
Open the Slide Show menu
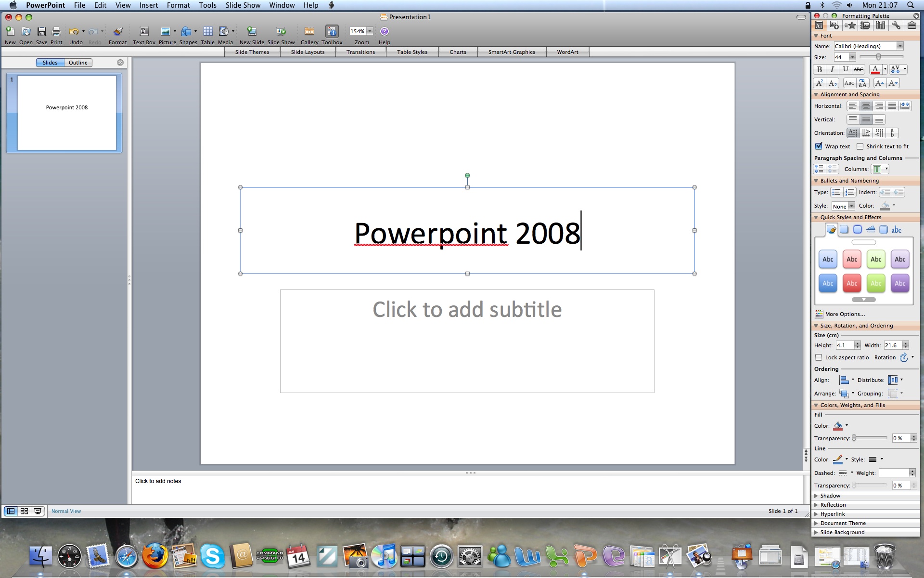point(243,5)
